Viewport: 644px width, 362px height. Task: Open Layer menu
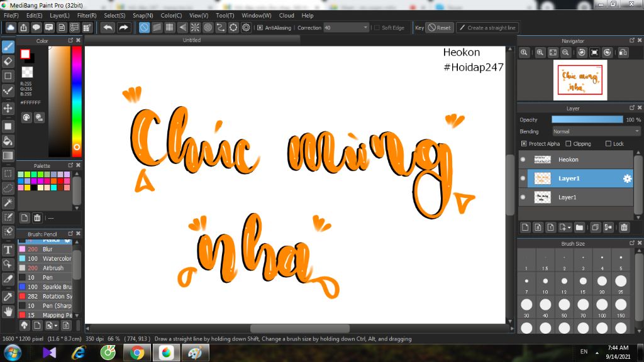tap(60, 15)
